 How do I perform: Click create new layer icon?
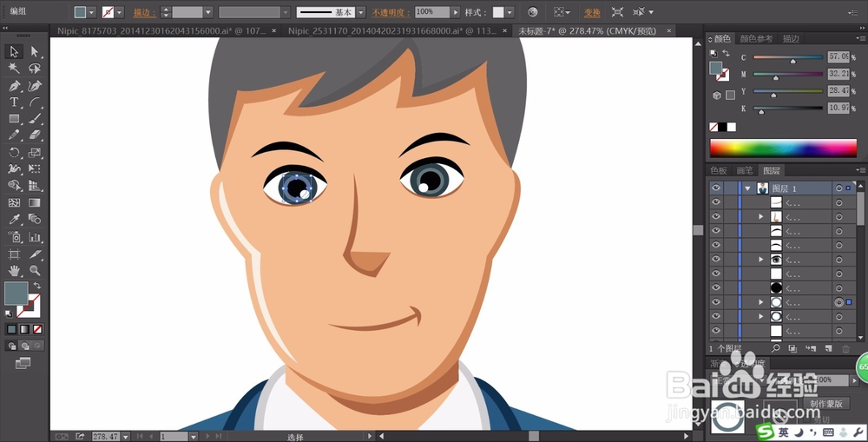pyautogui.click(x=829, y=348)
